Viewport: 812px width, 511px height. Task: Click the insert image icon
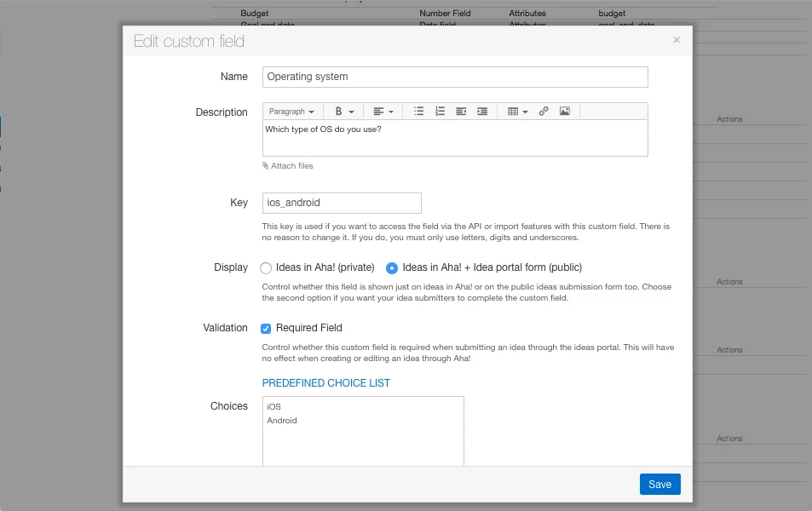pos(564,112)
